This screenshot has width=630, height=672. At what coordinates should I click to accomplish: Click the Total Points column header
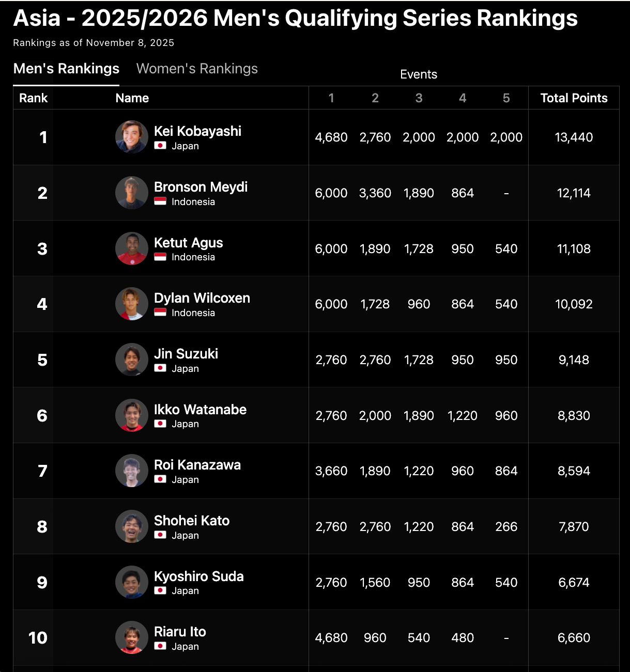574,98
